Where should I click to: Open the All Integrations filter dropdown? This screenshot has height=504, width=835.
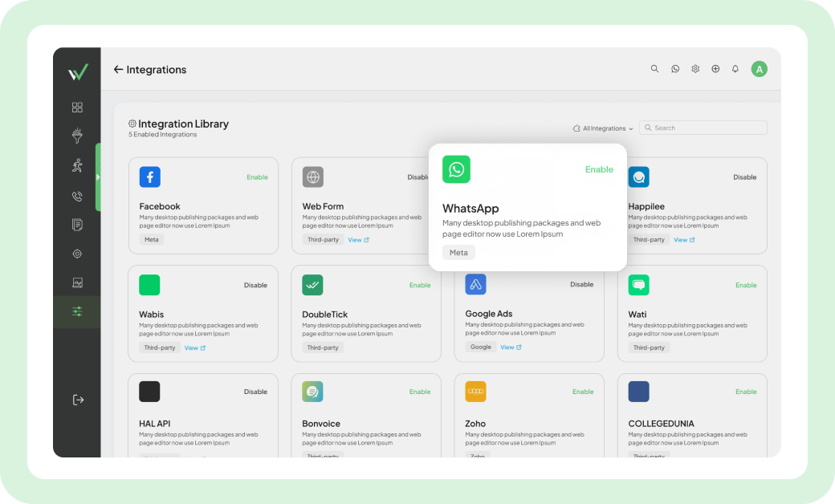click(603, 128)
